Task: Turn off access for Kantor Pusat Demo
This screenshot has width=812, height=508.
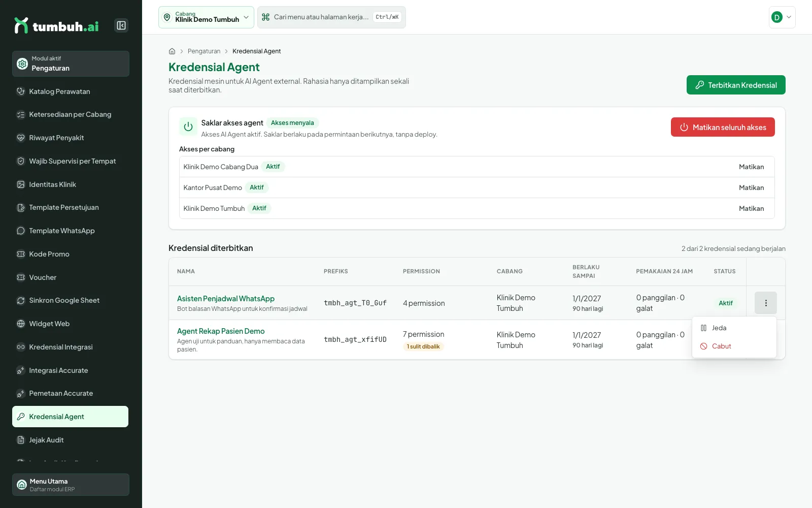Action: pyautogui.click(x=751, y=187)
